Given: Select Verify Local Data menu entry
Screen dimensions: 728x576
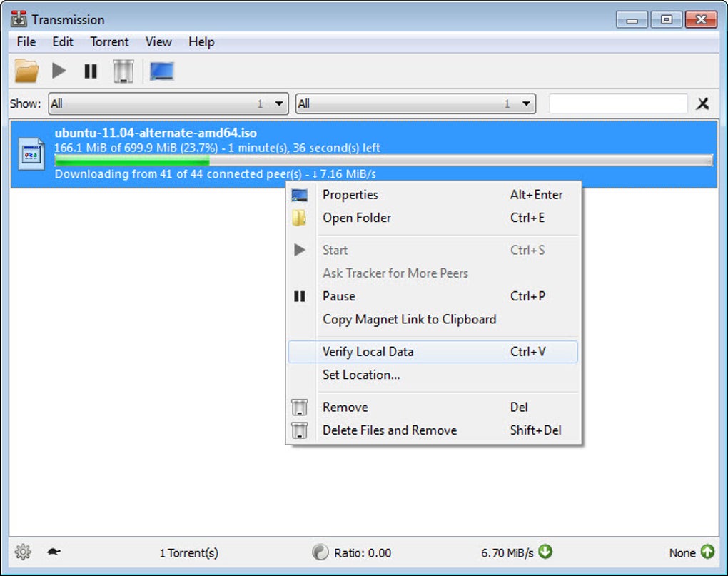Looking at the screenshot, I should click(x=433, y=352).
